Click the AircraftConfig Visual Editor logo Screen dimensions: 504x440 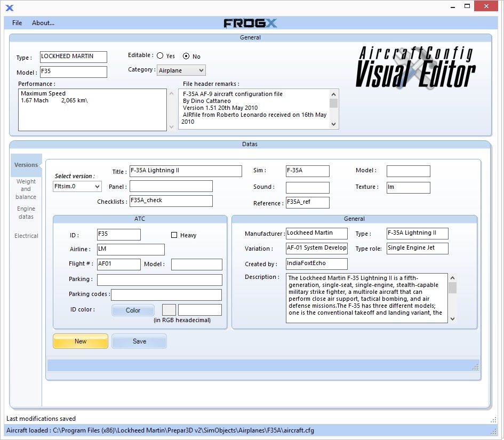pos(415,67)
